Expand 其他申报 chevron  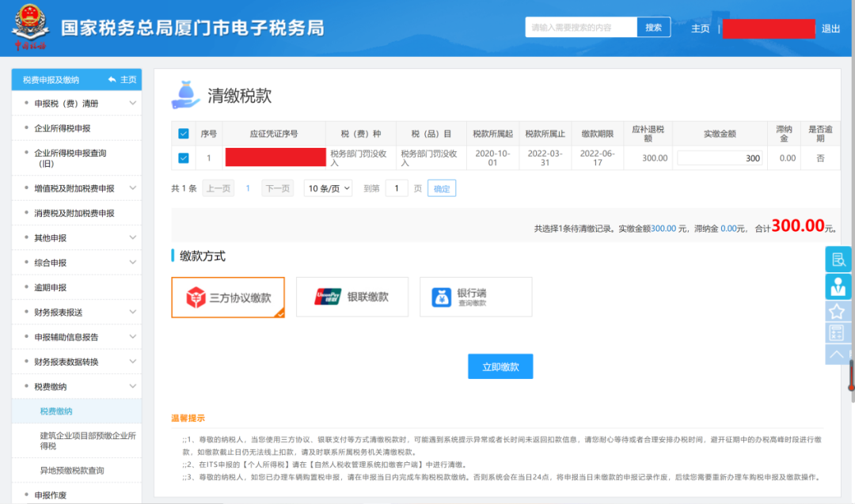pos(132,237)
